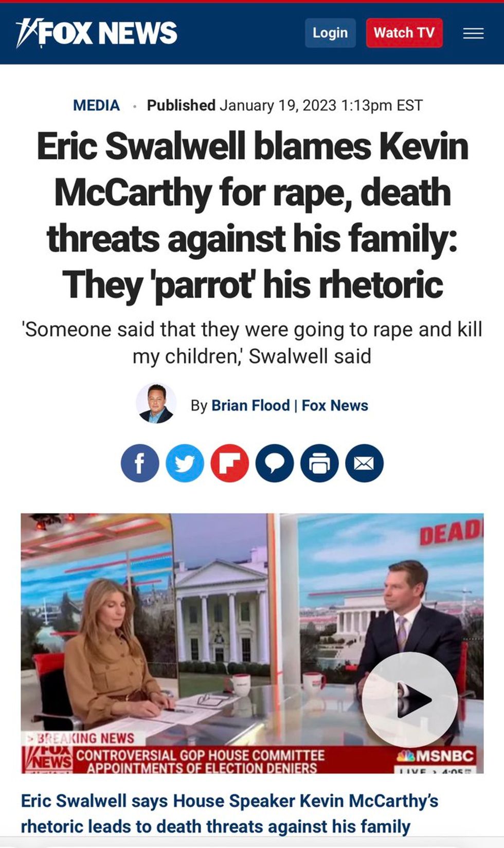Click the article subheadline quote

(x=252, y=342)
